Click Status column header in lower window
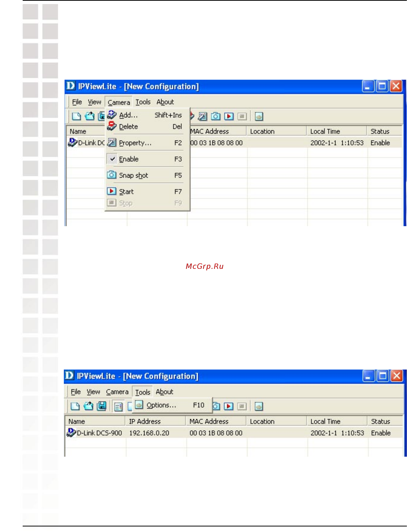 pyautogui.click(x=385, y=421)
